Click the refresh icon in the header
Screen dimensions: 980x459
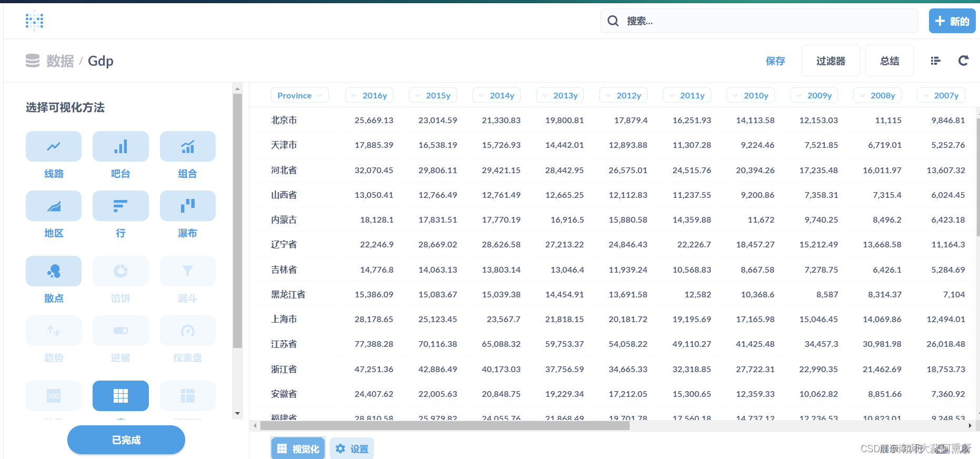(x=963, y=61)
